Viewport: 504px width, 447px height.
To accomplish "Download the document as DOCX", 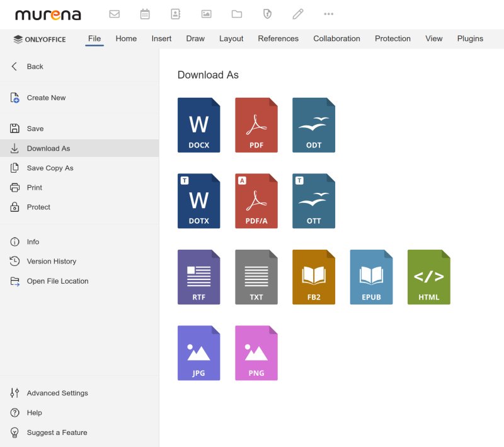I will [x=198, y=125].
